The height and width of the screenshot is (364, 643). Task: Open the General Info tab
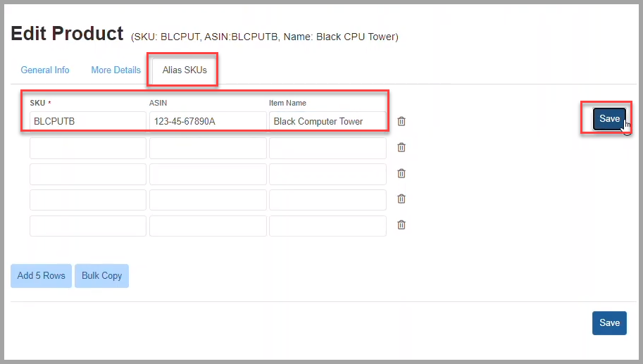tap(45, 70)
